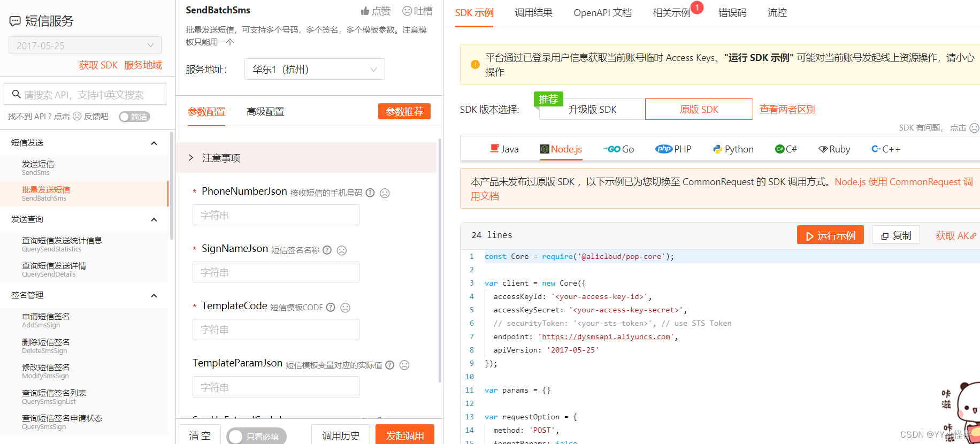Open SendSms 发送短信 API item
980x444 pixels.
(x=84, y=168)
